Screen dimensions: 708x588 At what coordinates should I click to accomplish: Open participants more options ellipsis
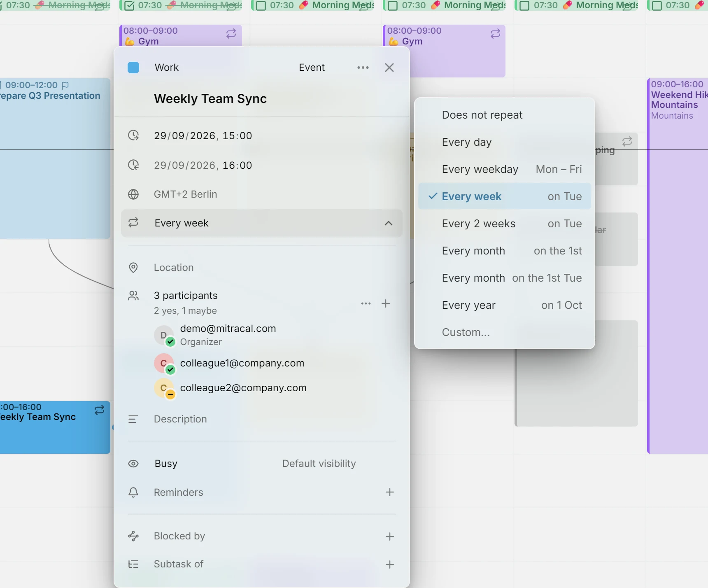click(366, 304)
